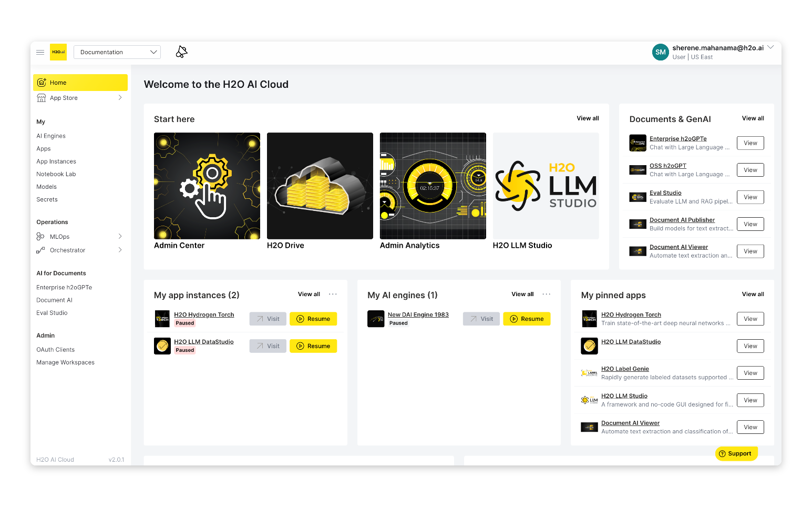Expand the App Store submenu arrow

click(x=120, y=98)
